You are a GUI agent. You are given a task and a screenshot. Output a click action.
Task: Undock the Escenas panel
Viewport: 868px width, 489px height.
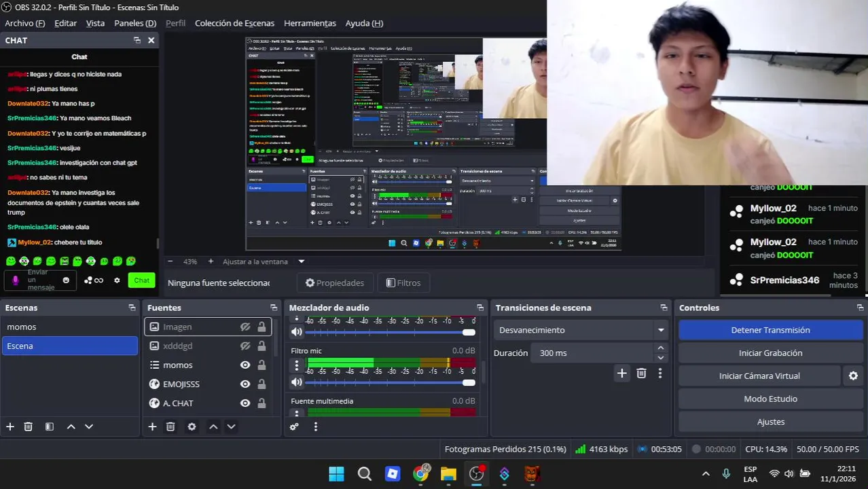(132, 308)
